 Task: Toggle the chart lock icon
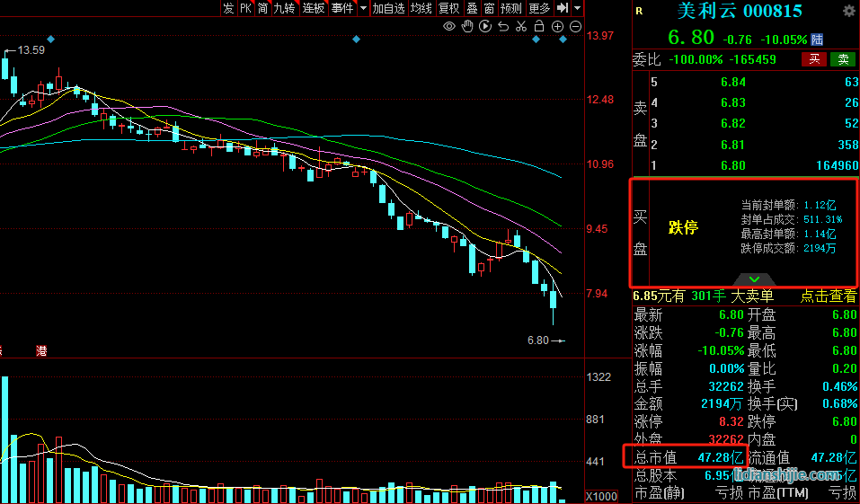539,27
